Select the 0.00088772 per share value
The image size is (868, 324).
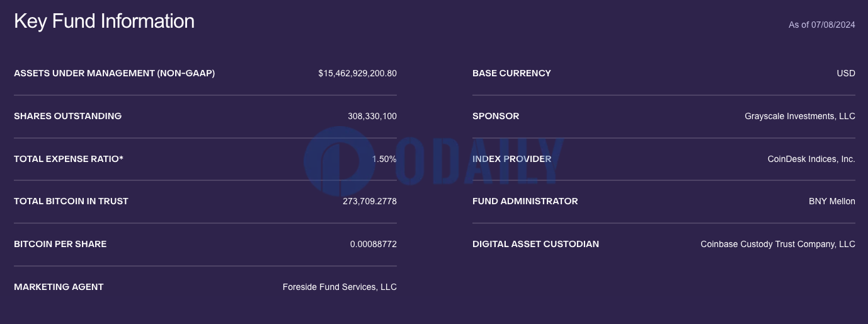click(374, 244)
